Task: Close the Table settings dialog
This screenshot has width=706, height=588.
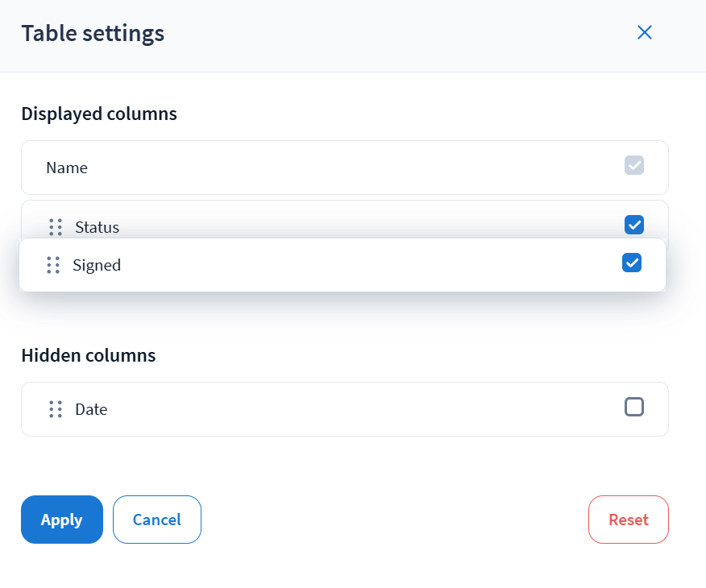Action: click(645, 32)
